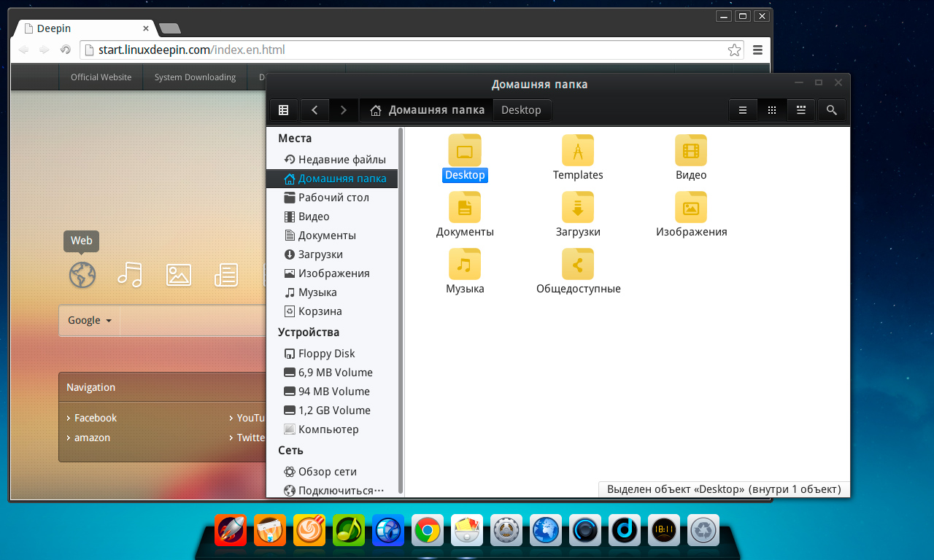Open Floppy Disk device in sidebar
The height and width of the screenshot is (560, 934).
(326, 354)
